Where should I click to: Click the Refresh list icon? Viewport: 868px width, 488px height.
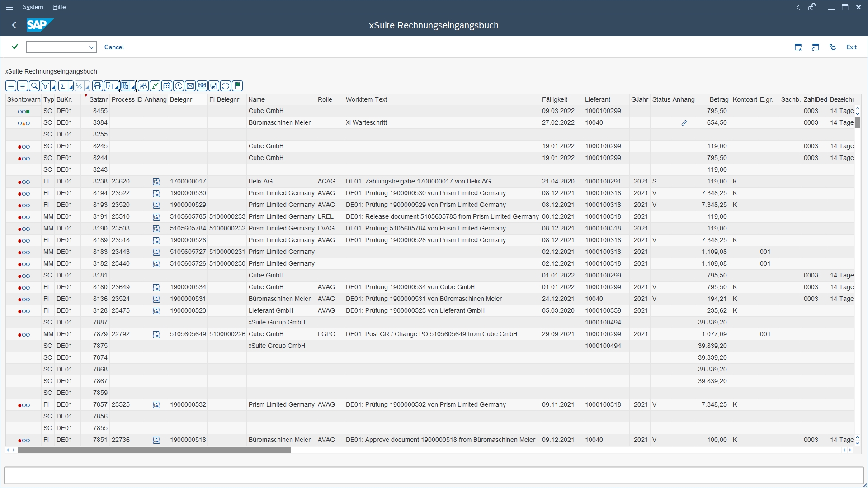pos(226,86)
